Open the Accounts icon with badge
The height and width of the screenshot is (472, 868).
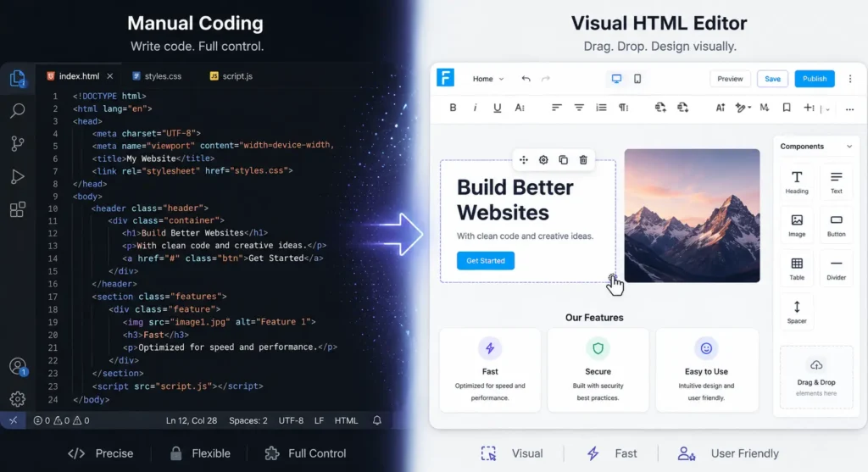point(18,366)
